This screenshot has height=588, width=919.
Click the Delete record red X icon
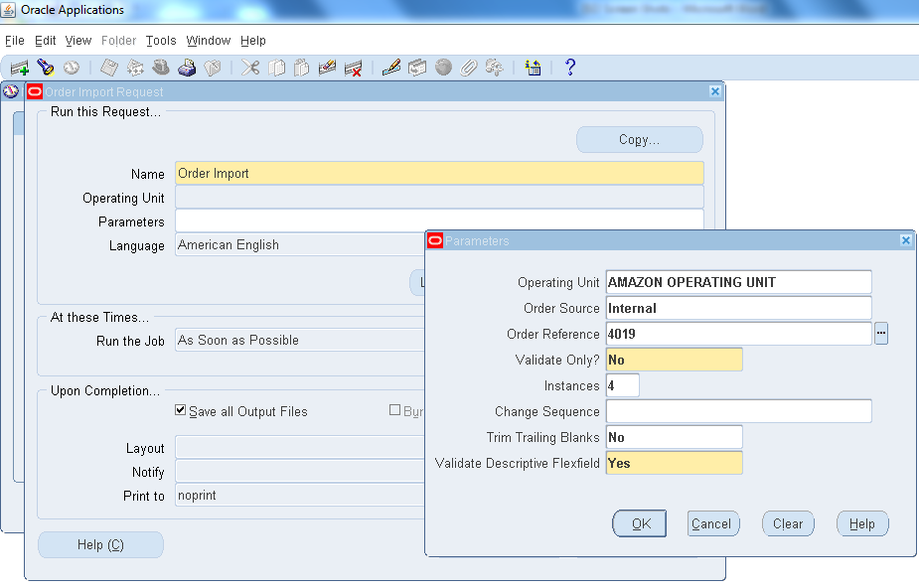tap(353, 68)
